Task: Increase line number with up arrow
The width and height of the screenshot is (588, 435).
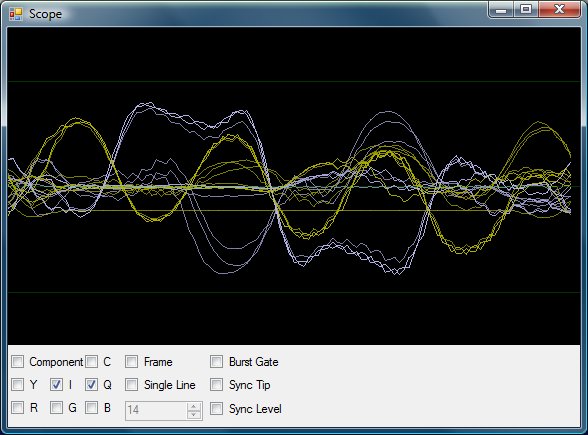Action: pos(194,406)
